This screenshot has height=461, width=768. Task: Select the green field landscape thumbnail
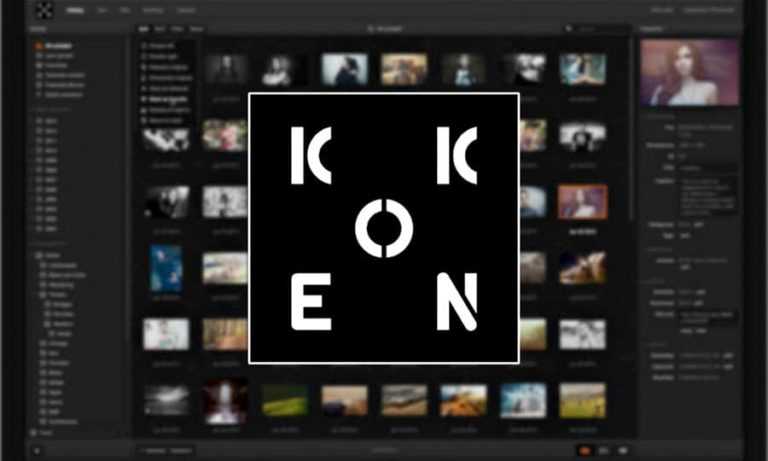(285, 401)
